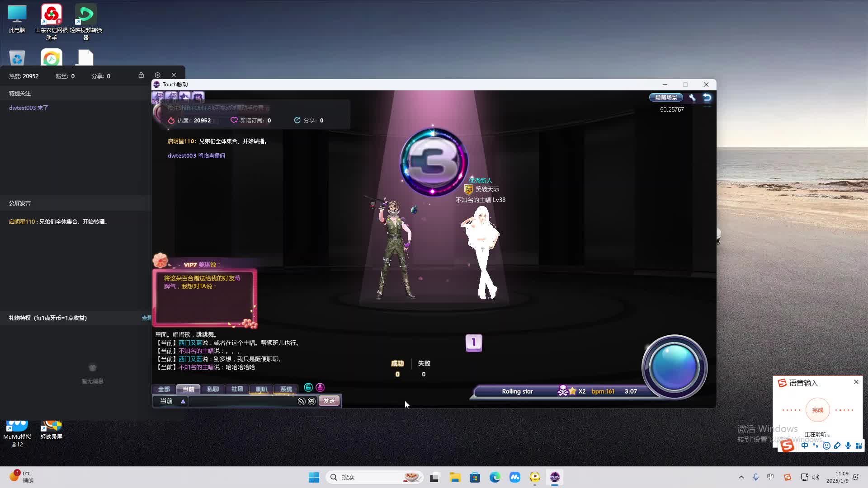
Task: Click the 隐藏场景 hide scene button
Action: (x=666, y=98)
